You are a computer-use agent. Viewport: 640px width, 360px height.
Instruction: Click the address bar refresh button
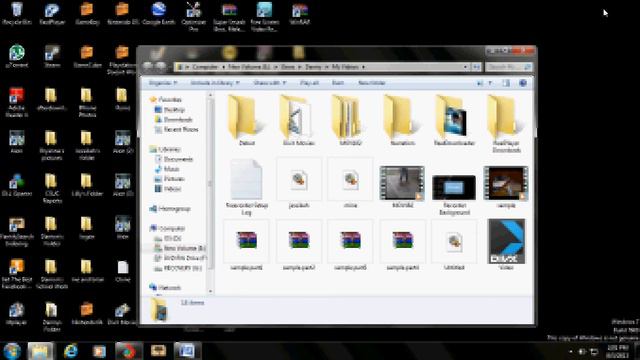coord(476,67)
